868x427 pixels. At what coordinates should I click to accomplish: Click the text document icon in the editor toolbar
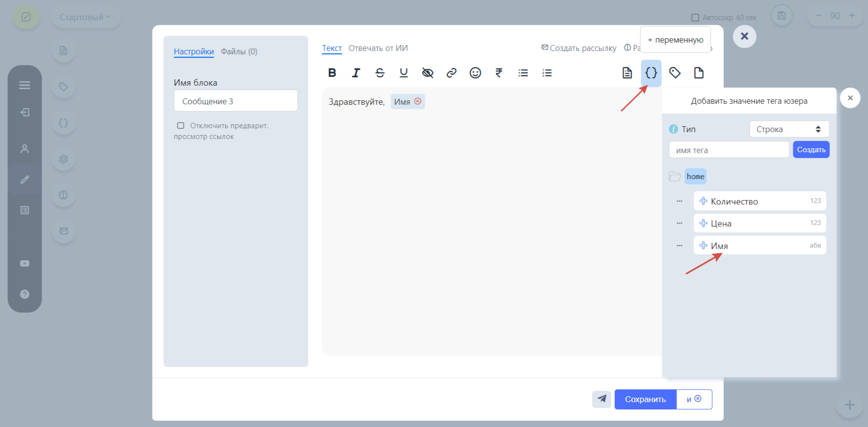[x=627, y=73]
